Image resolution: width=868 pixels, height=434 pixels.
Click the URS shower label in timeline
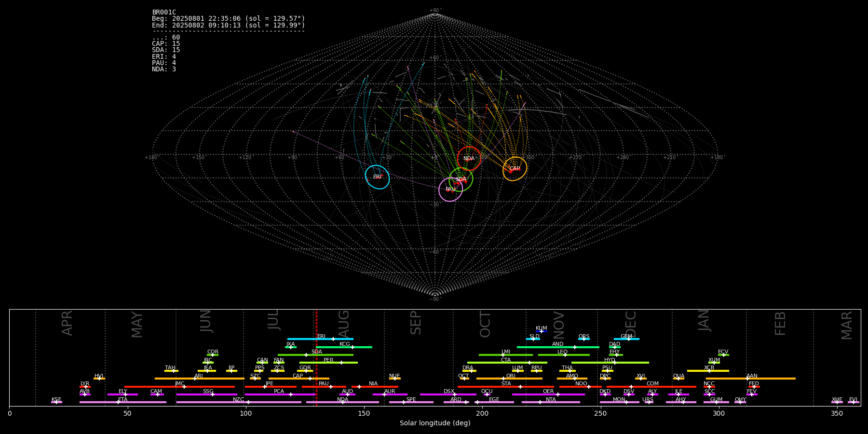click(x=648, y=400)
